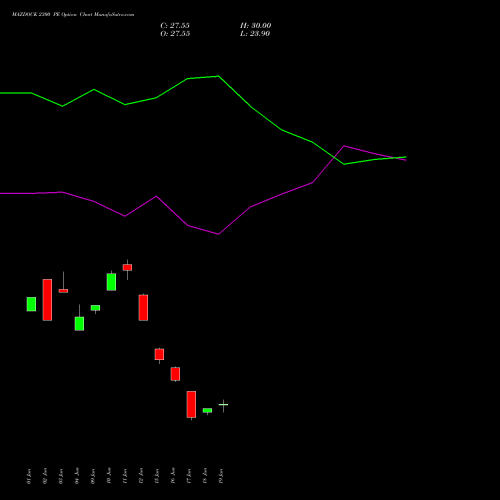Click the 18 date axis label
The width and height of the screenshot is (500, 500).
click(205, 476)
